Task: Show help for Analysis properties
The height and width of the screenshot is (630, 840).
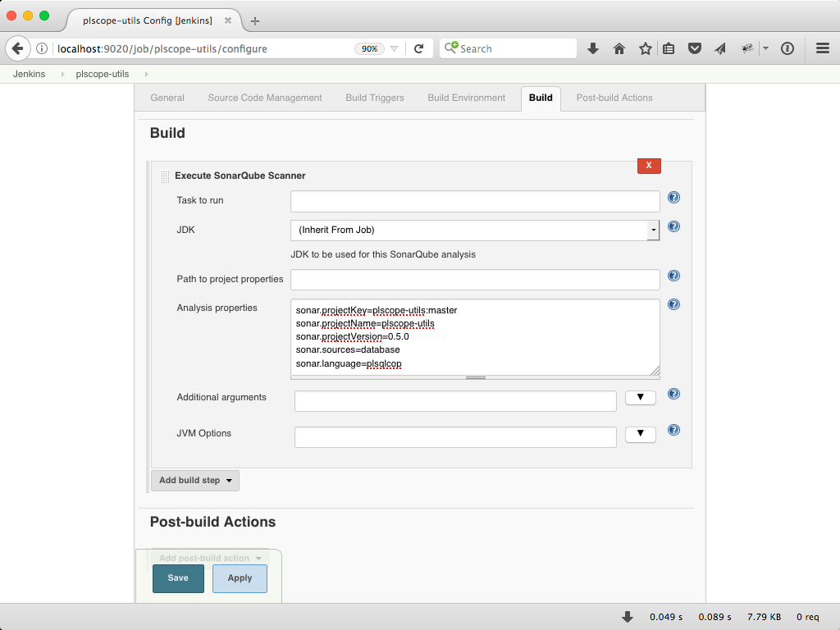Action: [674, 305]
